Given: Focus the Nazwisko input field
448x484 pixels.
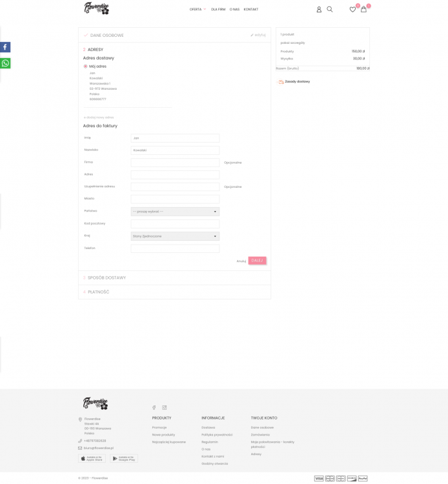Looking at the screenshot, I should 175,150.
